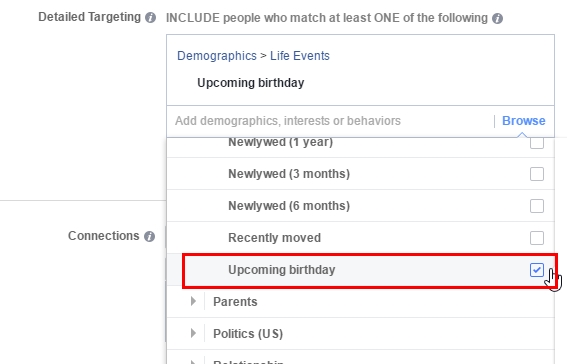This screenshot has height=364, width=567.
Task: Click info icon beside Detailed Targeting label
Action: pyautogui.click(x=150, y=17)
